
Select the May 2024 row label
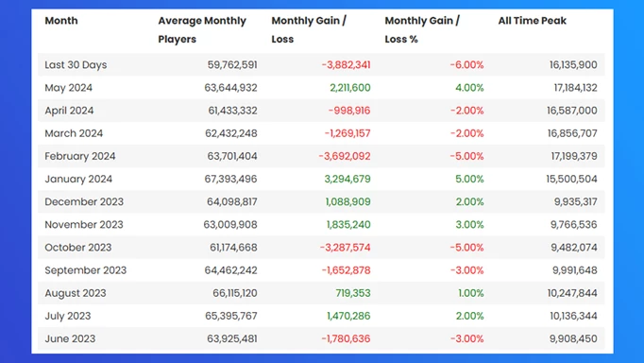click(68, 88)
